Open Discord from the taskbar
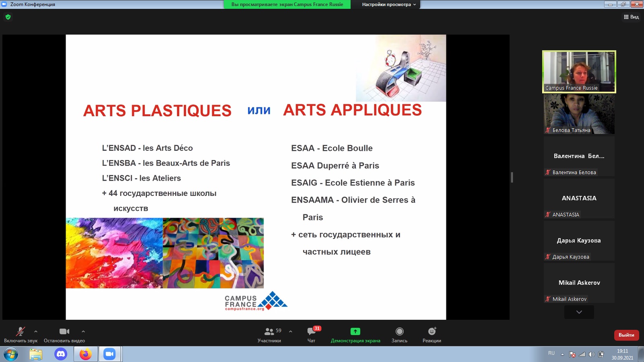Screen dimensions: 644x362 [x=61, y=354]
